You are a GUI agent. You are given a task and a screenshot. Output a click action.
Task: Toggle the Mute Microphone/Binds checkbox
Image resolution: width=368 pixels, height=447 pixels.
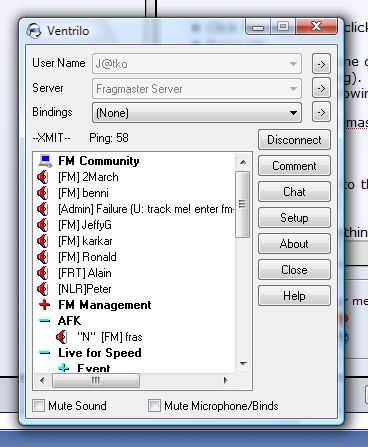click(154, 406)
